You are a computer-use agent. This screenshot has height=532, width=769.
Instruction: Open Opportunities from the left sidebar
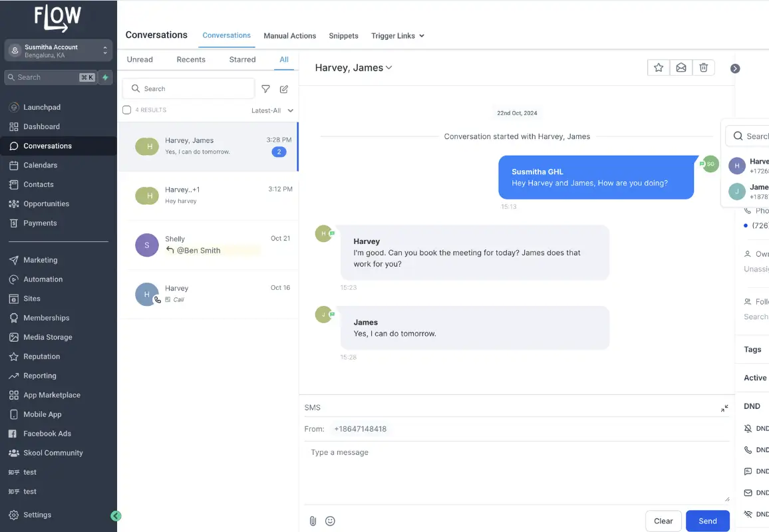coord(44,203)
